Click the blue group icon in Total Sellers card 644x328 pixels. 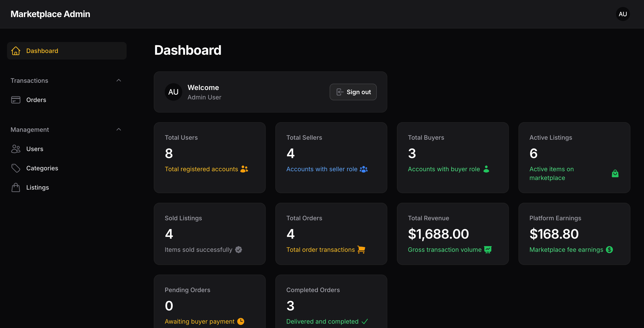[363, 169]
